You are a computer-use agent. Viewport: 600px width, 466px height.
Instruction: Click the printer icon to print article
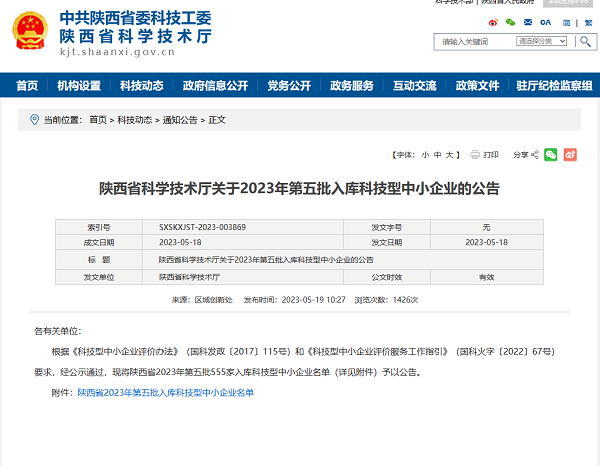pyautogui.click(x=476, y=155)
